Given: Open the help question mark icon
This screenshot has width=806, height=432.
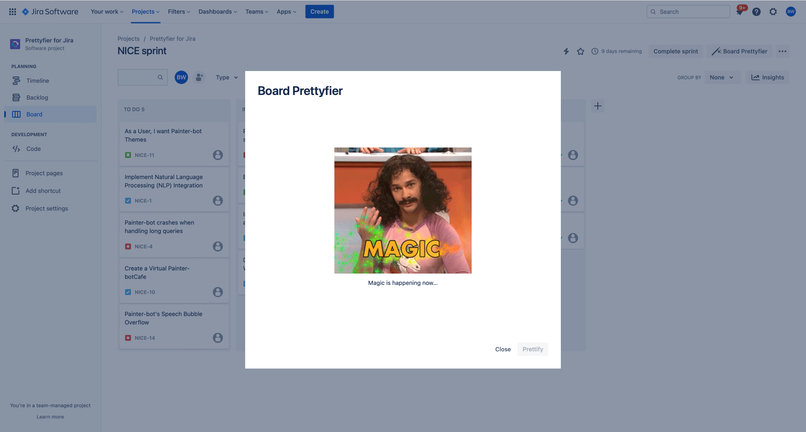Looking at the screenshot, I should (756, 11).
